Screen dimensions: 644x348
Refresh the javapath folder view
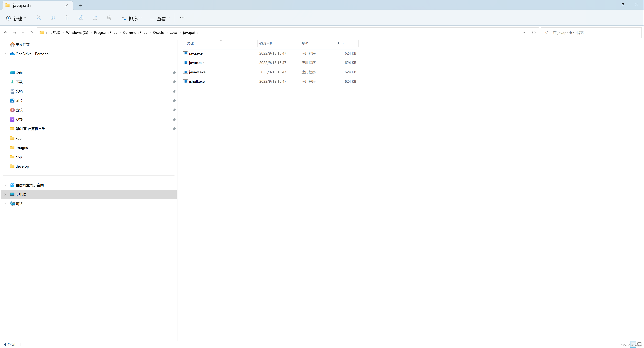(534, 33)
